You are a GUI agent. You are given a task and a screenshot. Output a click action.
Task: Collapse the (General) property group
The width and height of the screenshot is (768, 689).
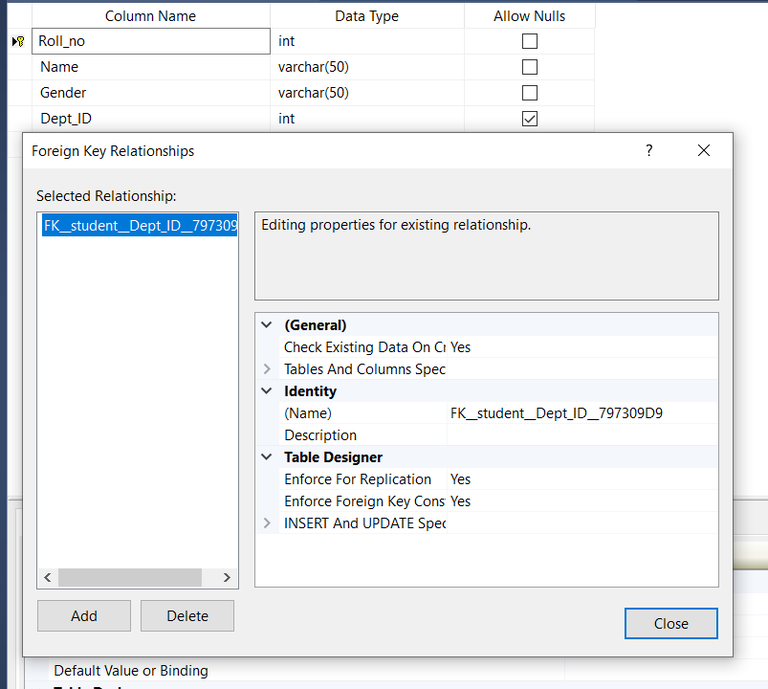tap(267, 325)
